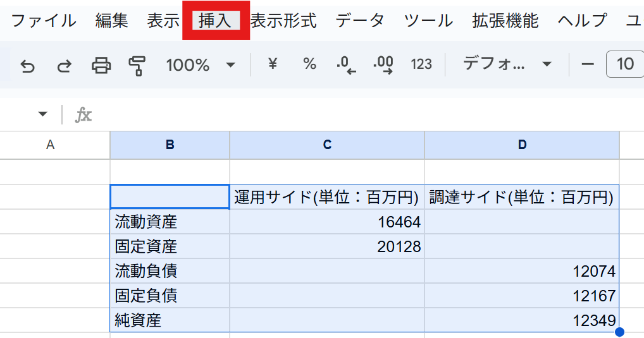Viewport: 644px width, 338px height.
Task: Click the print icon
Action: 101,64
